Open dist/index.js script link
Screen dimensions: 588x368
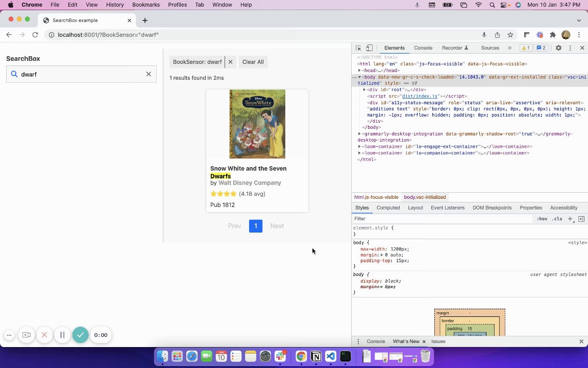[420, 96]
